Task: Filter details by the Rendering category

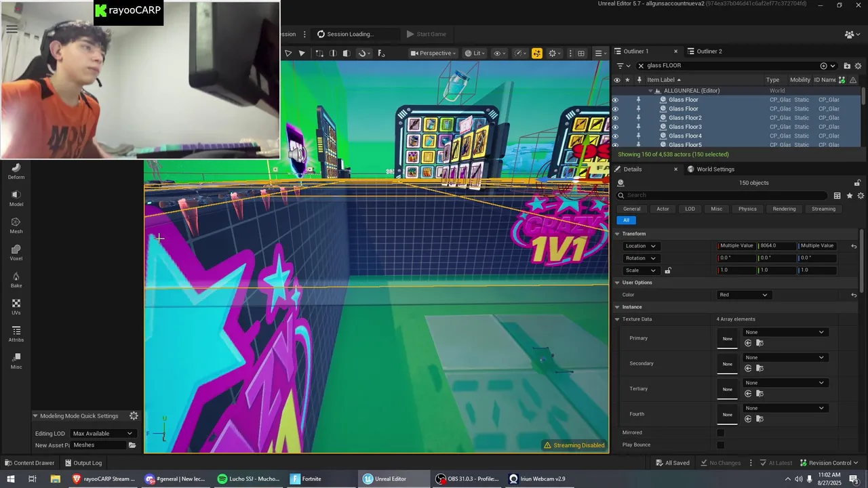Action: tap(784, 209)
